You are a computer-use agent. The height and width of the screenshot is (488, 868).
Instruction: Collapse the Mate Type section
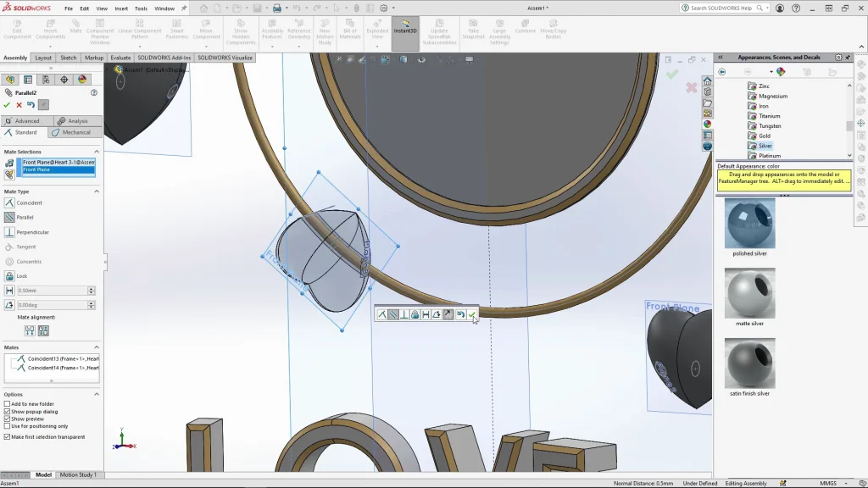[97, 191]
